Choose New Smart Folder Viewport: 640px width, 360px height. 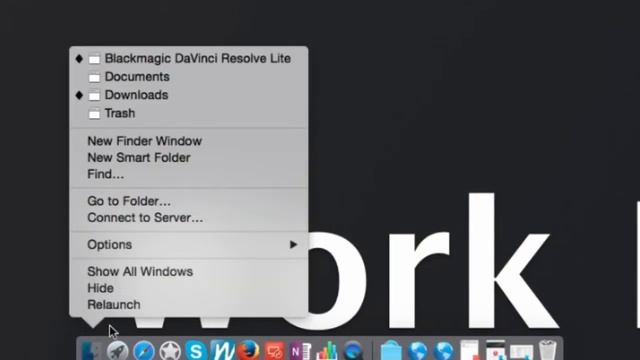(x=189, y=158)
